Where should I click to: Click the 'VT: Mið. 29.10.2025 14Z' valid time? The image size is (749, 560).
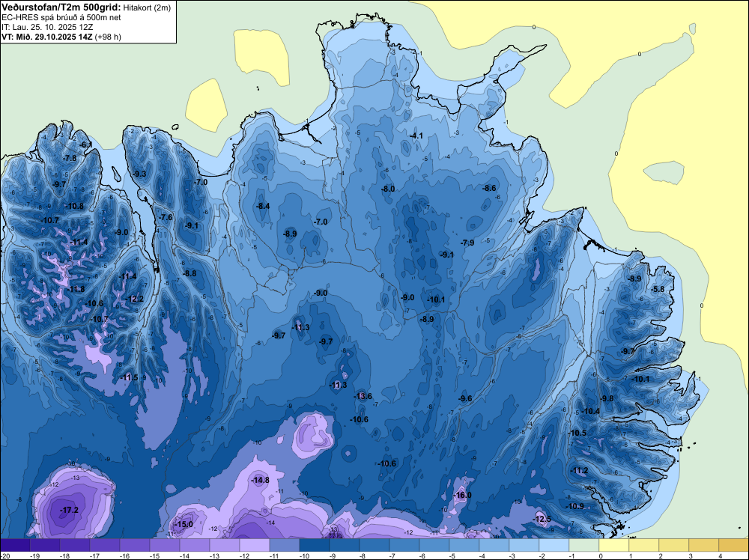click(x=46, y=37)
